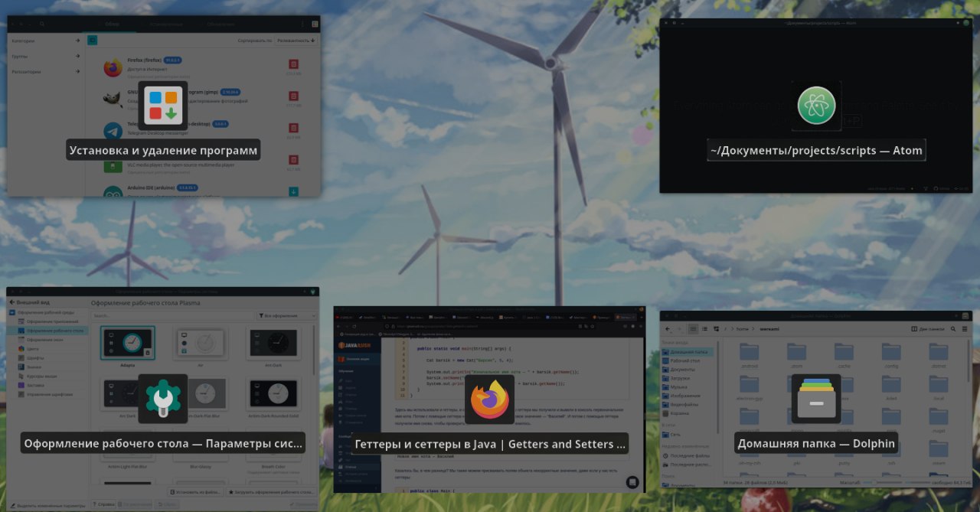
Task: Open 'Загрузки' in Dolphin places
Action: [688, 377]
